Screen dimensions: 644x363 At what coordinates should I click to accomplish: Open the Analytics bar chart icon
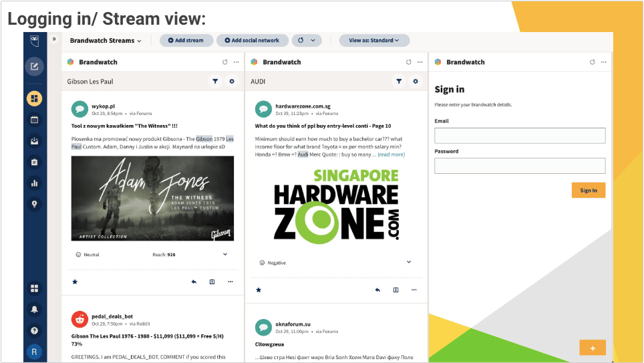tap(35, 183)
